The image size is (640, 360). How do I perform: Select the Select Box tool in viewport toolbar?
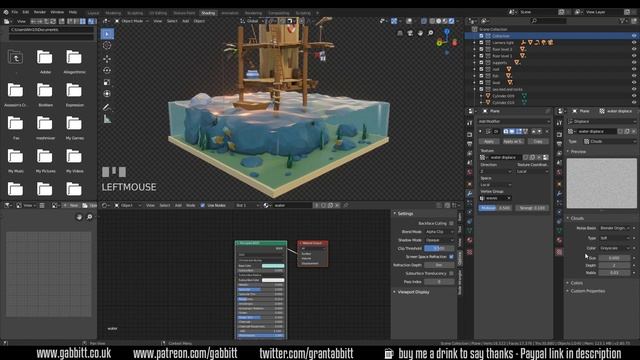[107, 34]
